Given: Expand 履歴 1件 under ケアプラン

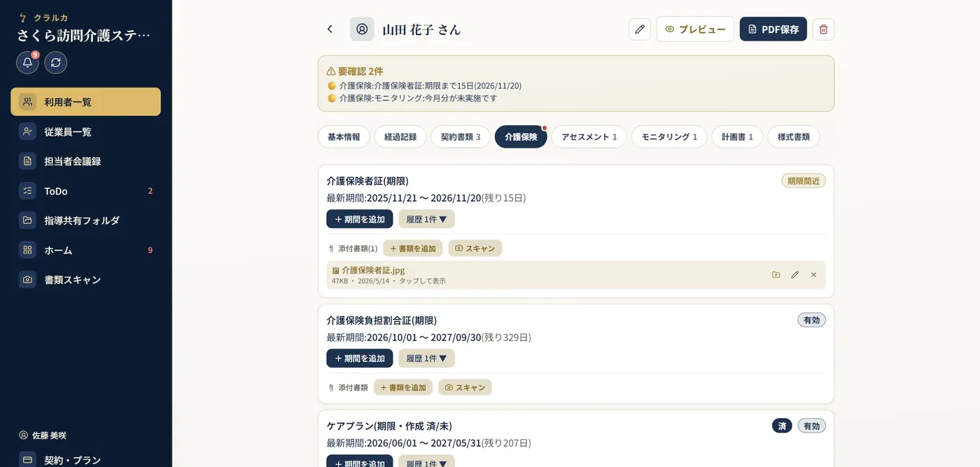Looking at the screenshot, I should (x=427, y=461).
